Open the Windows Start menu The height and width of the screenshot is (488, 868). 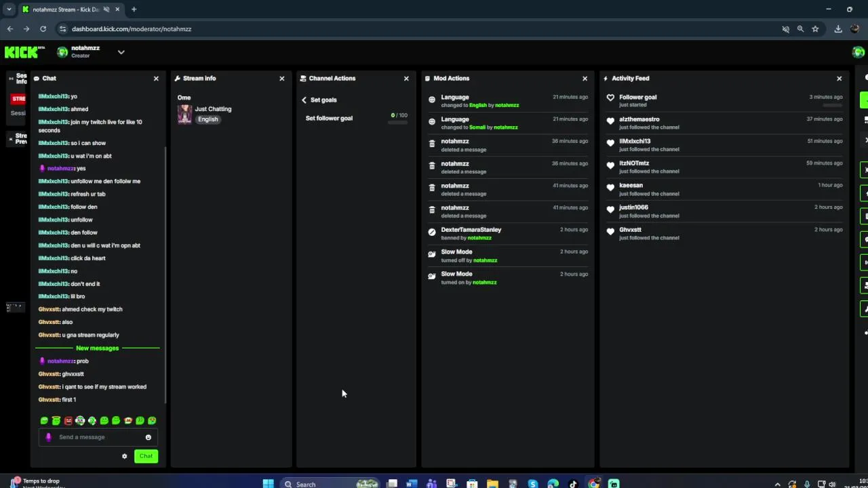(x=268, y=483)
